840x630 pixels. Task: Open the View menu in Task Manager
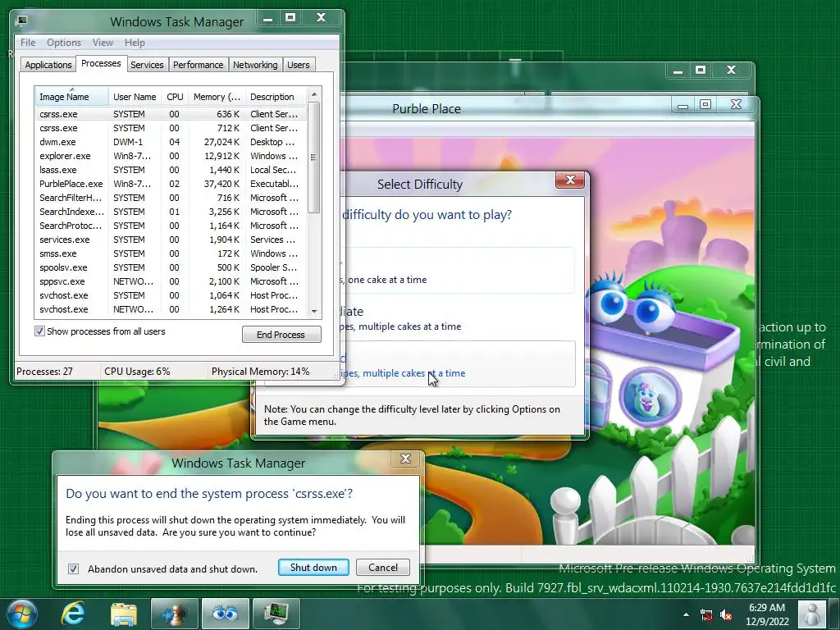(x=103, y=43)
